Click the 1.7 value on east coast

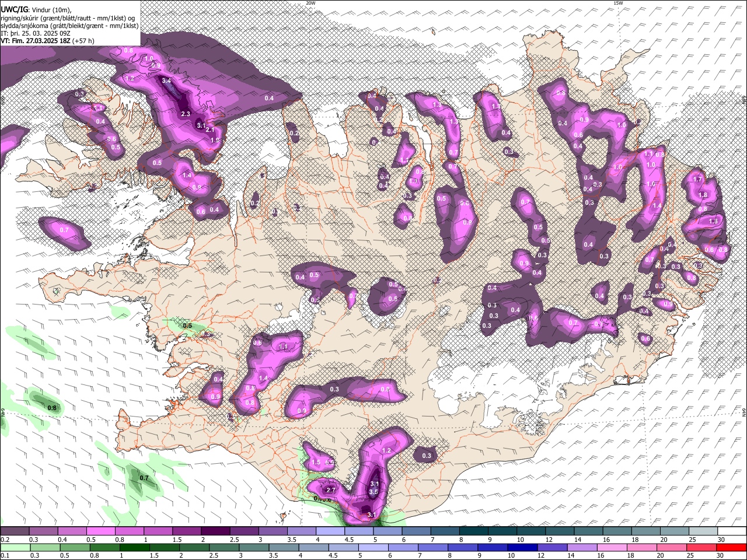pos(697,180)
